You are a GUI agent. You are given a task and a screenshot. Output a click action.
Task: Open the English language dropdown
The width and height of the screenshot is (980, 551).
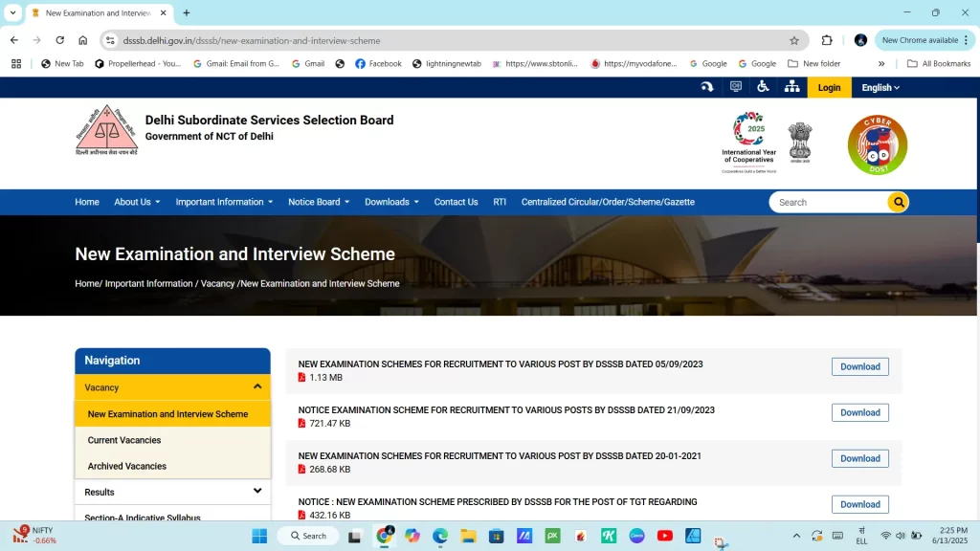pyautogui.click(x=880, y=87)
